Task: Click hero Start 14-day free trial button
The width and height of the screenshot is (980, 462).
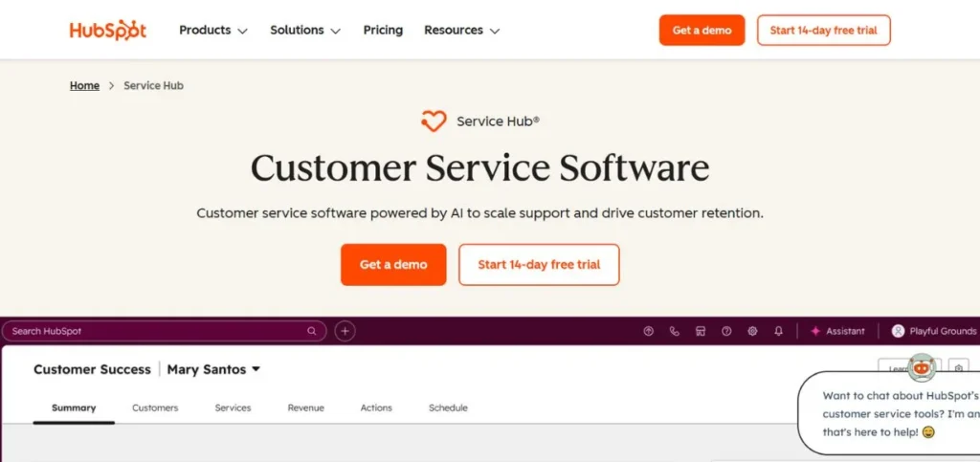Action: point(539,265)
